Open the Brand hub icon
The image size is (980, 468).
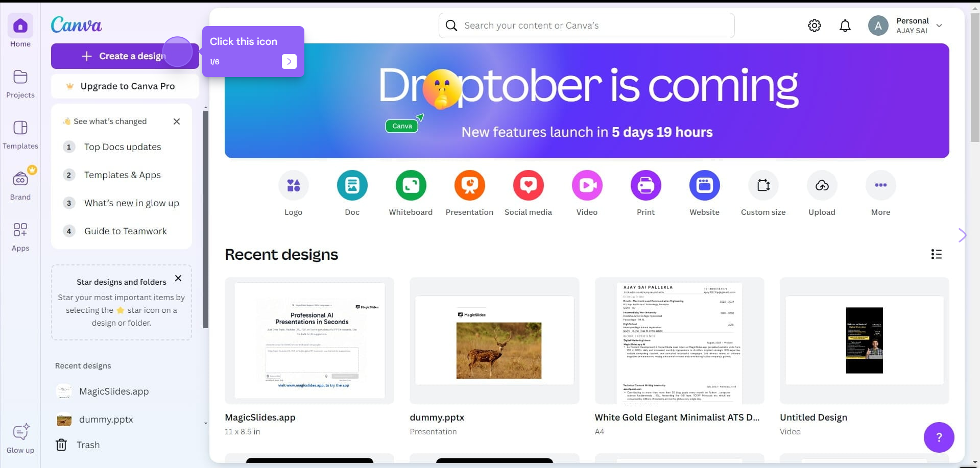pyautogui.click(x=20, y=179)
